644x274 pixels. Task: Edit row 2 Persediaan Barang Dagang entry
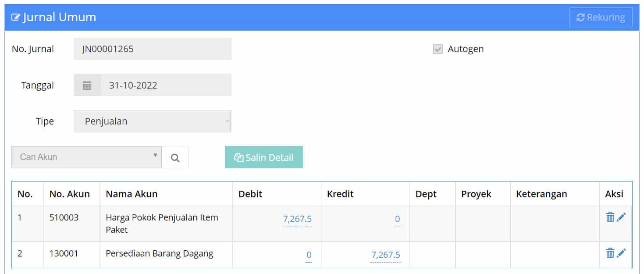click(x=621, y=253)
